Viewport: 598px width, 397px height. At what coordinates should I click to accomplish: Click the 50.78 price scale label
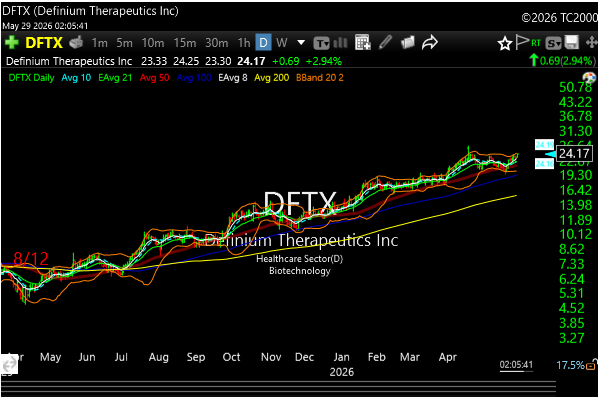point(575,87)
